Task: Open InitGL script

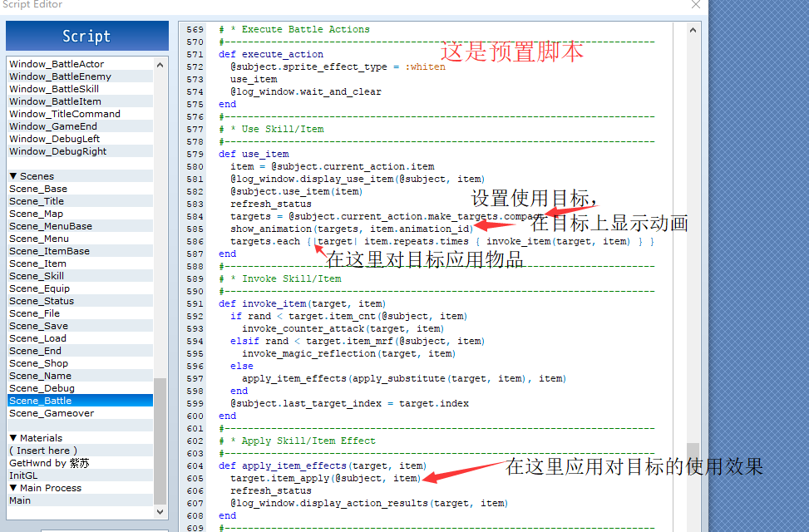Action: click(x=81, y=475)
